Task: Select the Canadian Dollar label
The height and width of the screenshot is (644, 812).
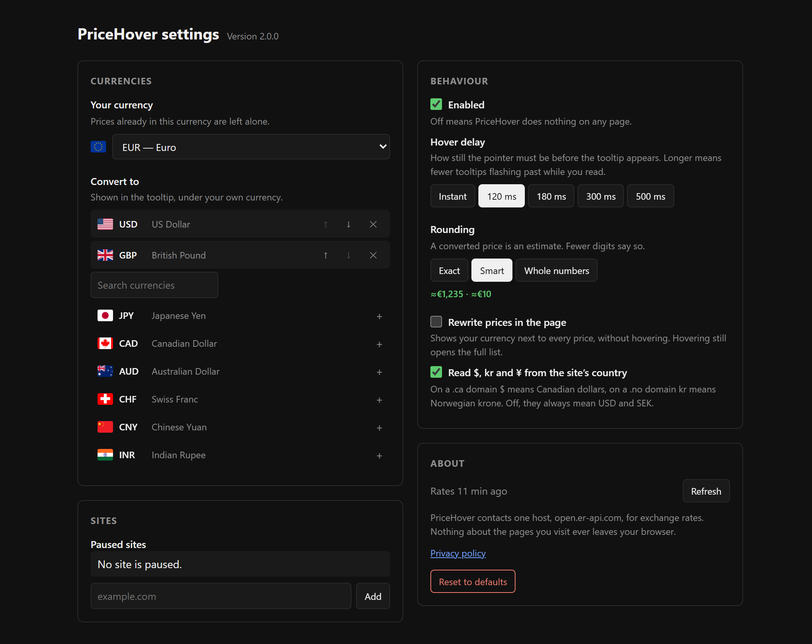Action: coord(184,344)
